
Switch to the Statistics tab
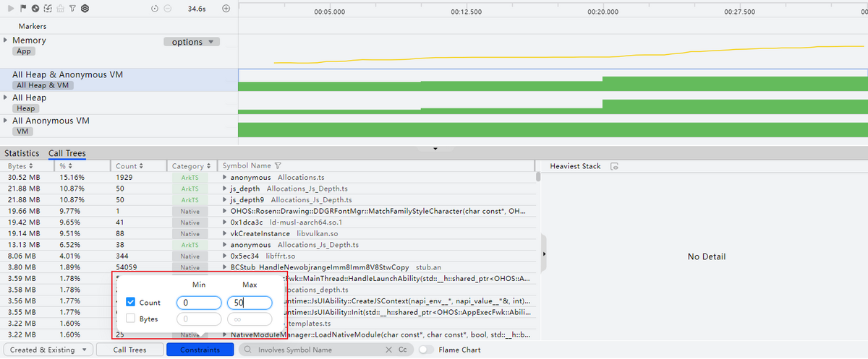coord(22,153)
